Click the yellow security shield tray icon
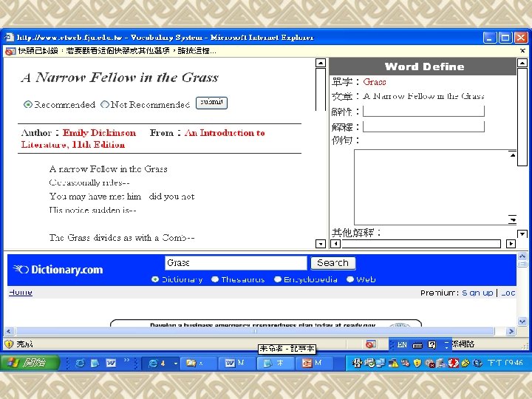Viewport: 532px width, 399px height. pyautogui.click(x=417, y=364)
